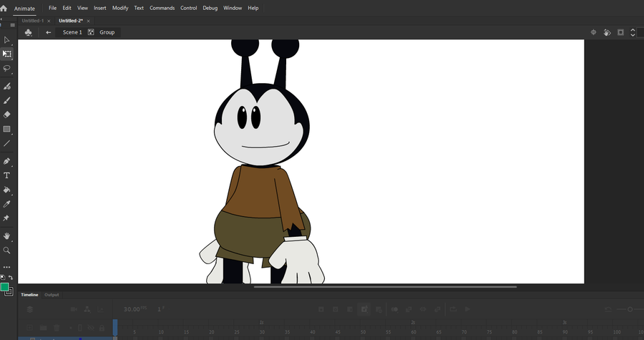
Task: Choose the Eyedropper tool
Action: 6,204
